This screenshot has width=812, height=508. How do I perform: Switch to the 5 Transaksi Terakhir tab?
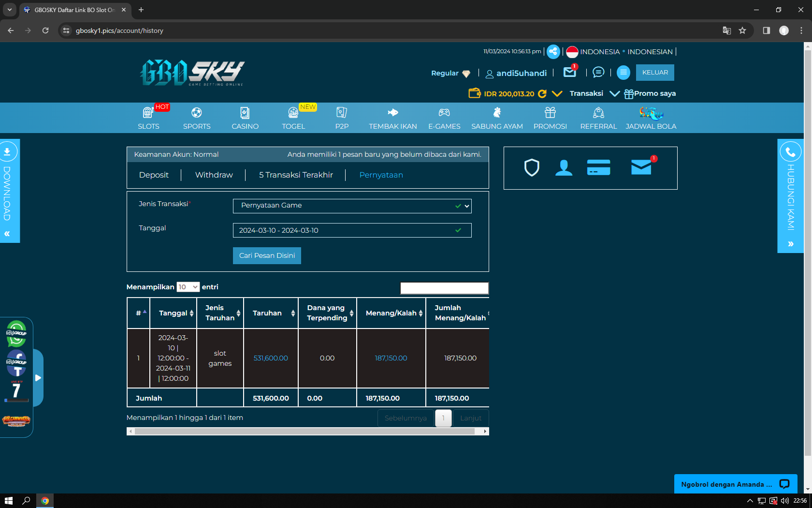[x=296, y=175]
